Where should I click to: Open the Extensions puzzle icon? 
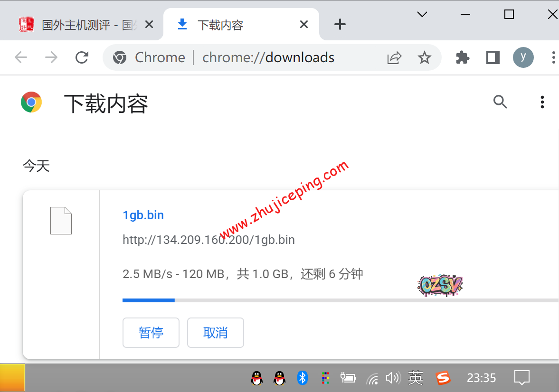[x=462, y=57]
